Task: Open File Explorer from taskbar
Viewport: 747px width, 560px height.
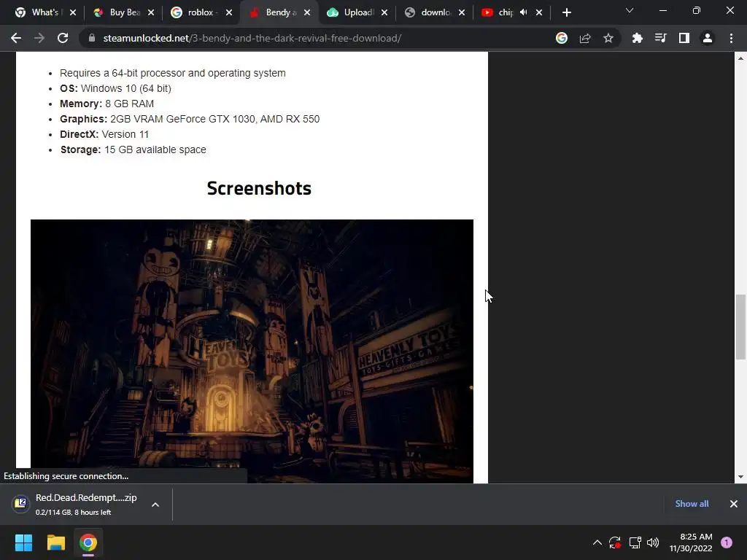Action: click(x=55, y=542)
